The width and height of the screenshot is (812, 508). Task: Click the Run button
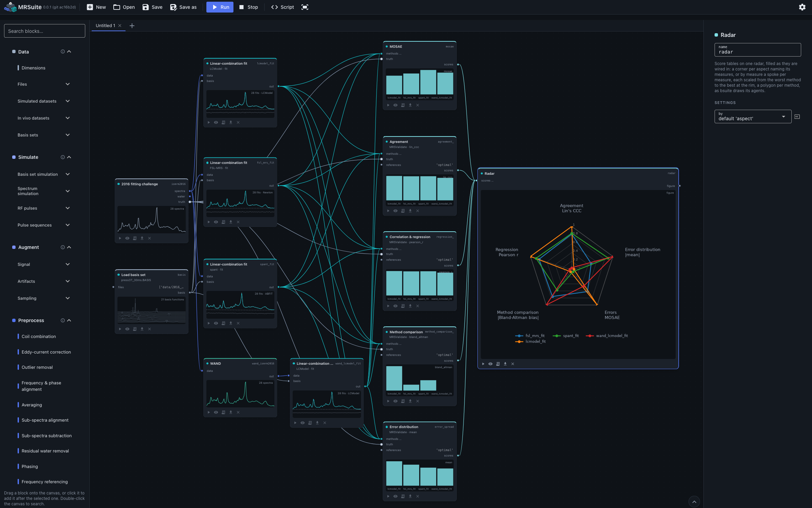tap(220, 7)
